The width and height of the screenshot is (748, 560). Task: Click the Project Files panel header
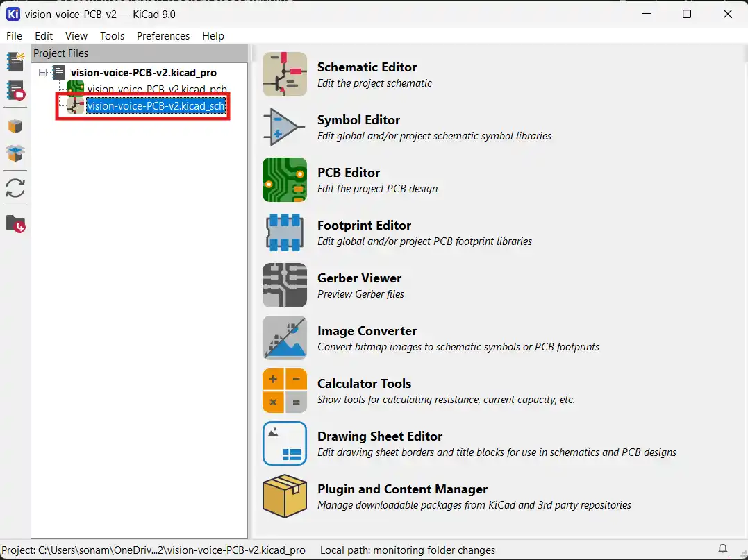(x=140, y=53)
